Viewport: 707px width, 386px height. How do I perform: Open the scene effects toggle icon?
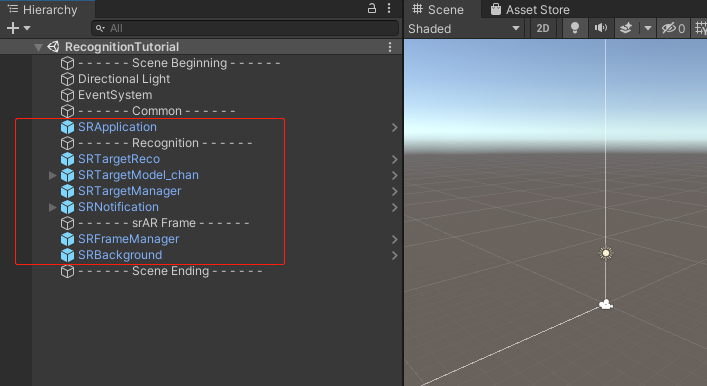click(626, 28)
